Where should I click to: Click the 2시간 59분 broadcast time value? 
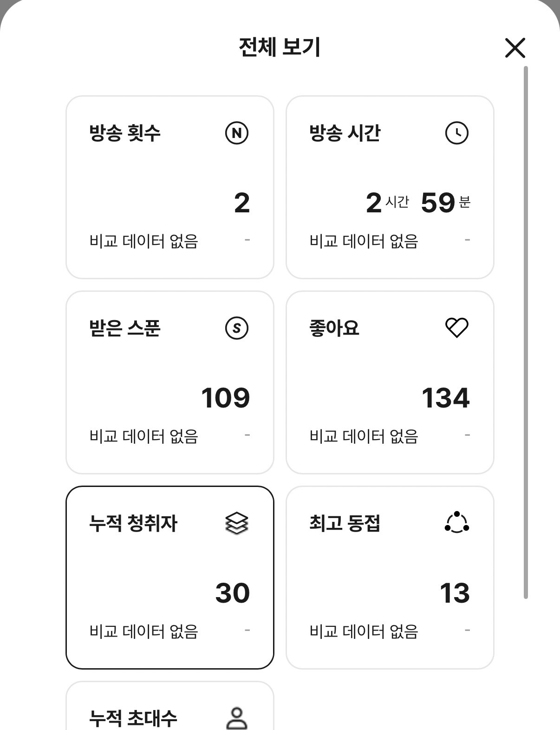[x=418, y=203]
